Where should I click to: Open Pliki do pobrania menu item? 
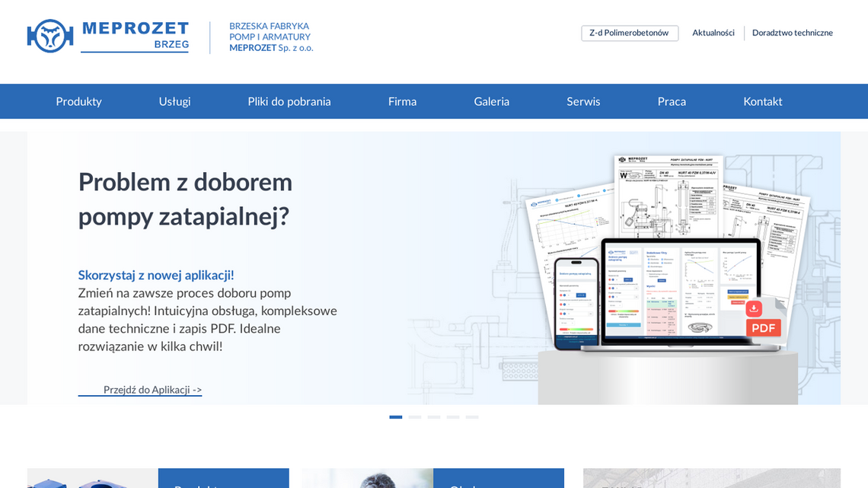coord(289,101)
